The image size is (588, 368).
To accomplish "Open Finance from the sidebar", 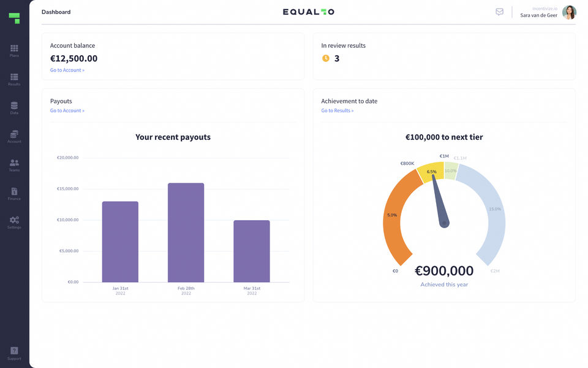I will tap(14, 193).
